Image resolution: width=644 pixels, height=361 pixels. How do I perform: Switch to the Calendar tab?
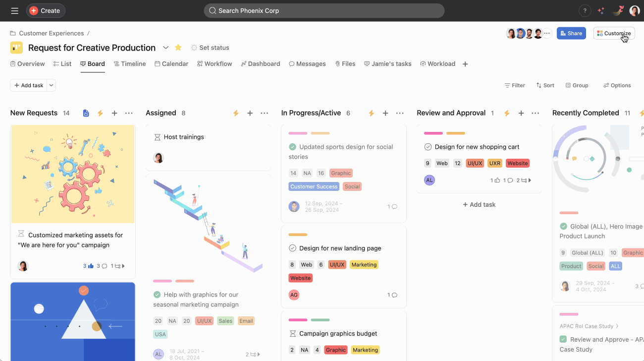(x=171, y=63)
